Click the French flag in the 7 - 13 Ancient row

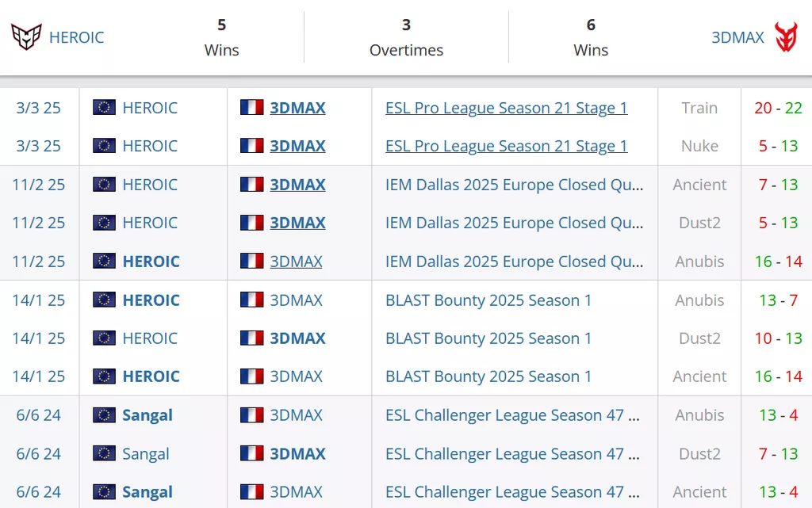tap(251, 184)
